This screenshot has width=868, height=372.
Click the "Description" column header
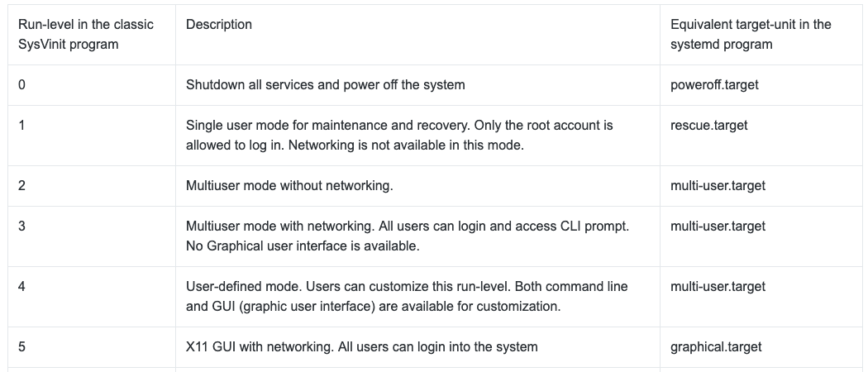(219, 25)
